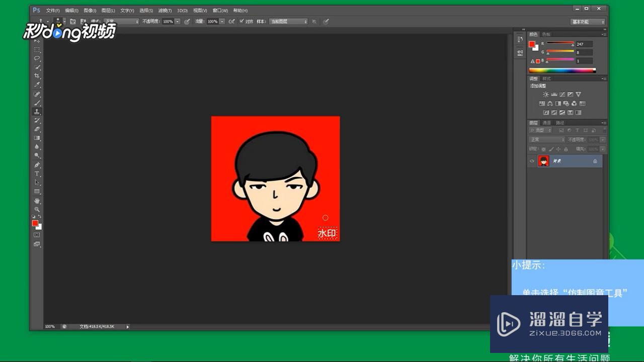Open the 图像(I) menu
Image resolution: width=644 pixels, height=362 pixels.
tap(90, 11)
